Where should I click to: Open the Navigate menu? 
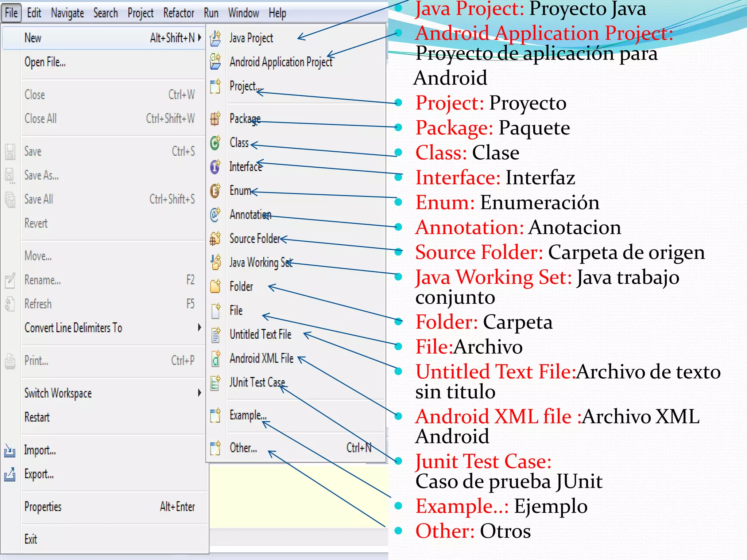(x=67, y=13)
